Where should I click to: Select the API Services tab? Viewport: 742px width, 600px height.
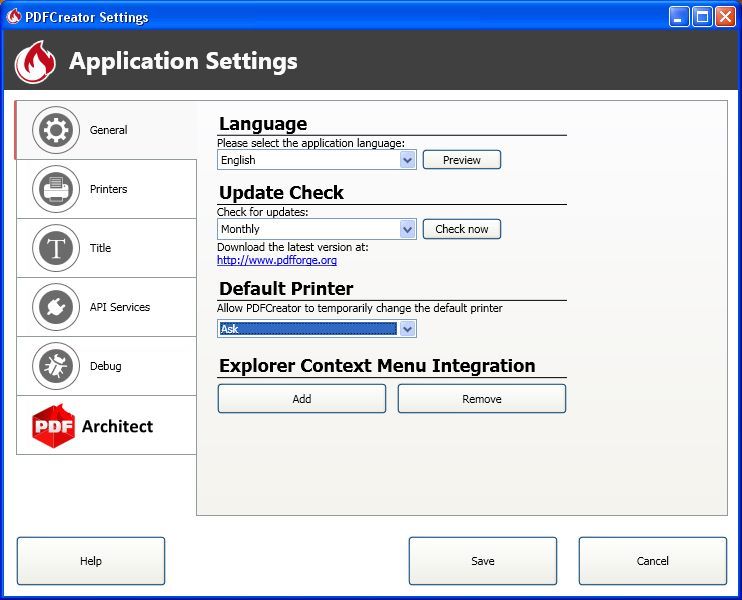pyautogui.click(x=106, y=307)
